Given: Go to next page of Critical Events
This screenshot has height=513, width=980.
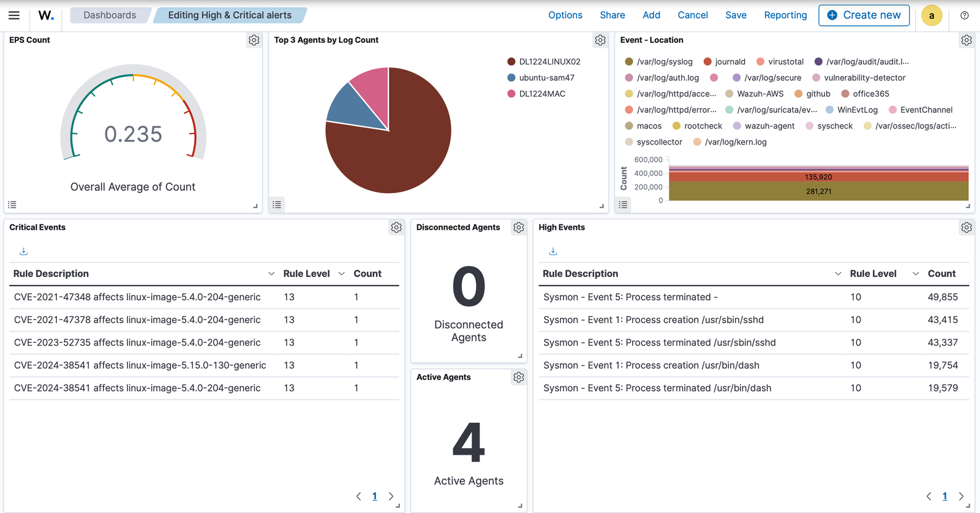Looking at the screenshot, I should (x=391, y=496).
